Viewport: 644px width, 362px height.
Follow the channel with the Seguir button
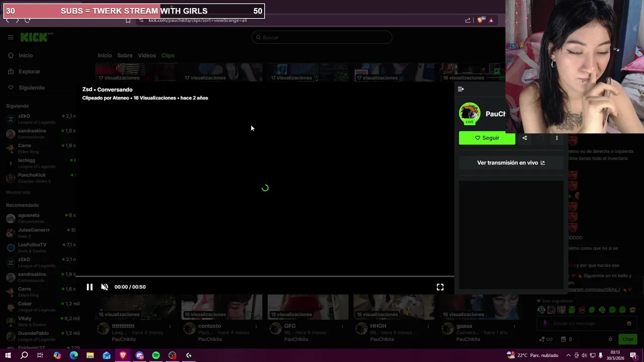tap(487, 138)
